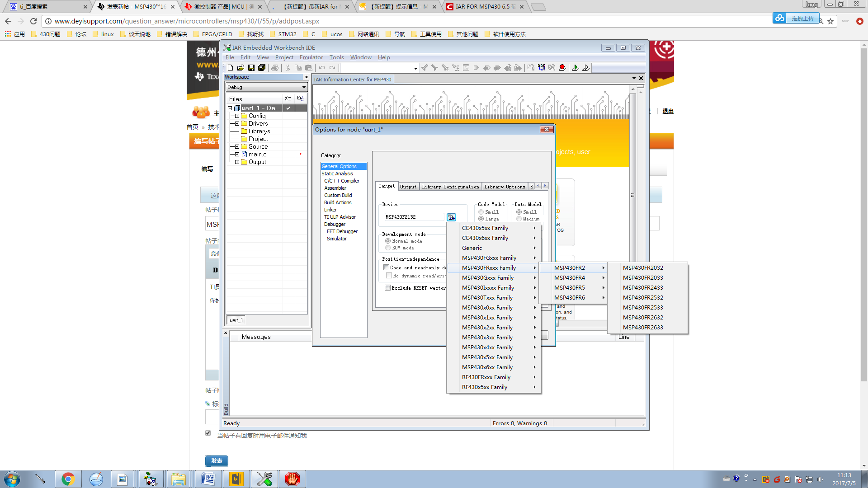This screenshot has width=868, height=488.
Task: Click the Toggle Breakpoint red icon
Action: 562,68
